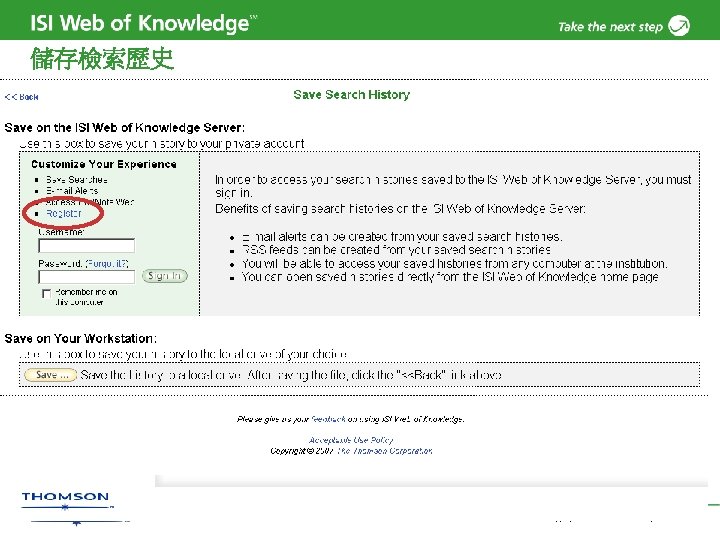
Task: Click the E-mail Alerts list item
Action: click(72, 191)
